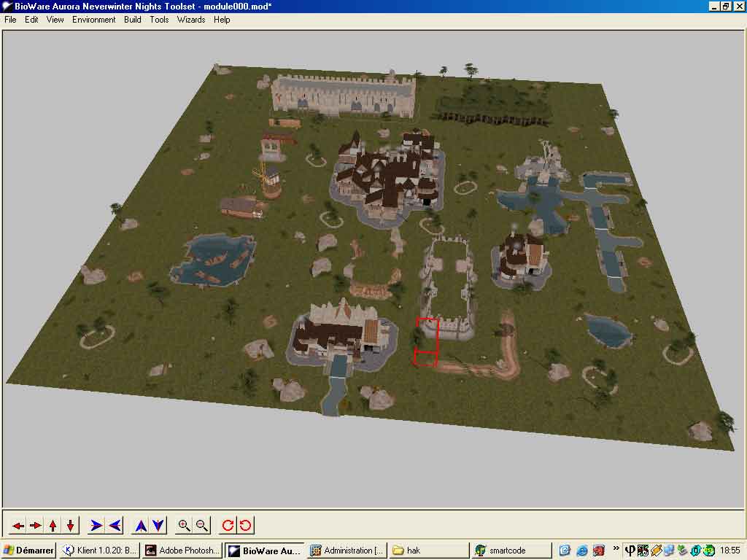The width and height of the screenshot is (747, 560).
Task: Pan camera up with red up arrow
Action: [53, 526]
